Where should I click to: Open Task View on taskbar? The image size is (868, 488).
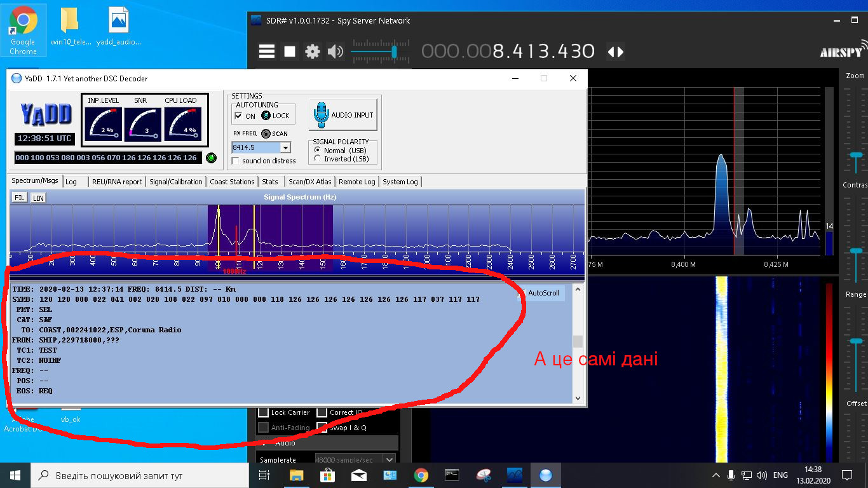point(264,475)
